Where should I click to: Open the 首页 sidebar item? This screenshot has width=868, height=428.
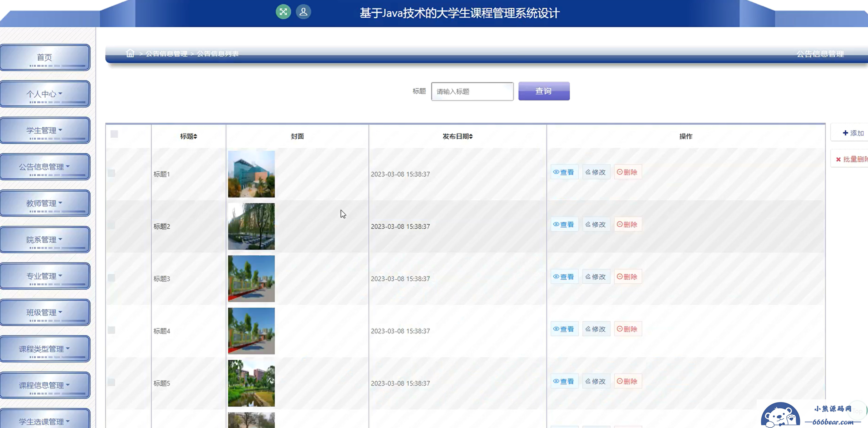(45, 58)
